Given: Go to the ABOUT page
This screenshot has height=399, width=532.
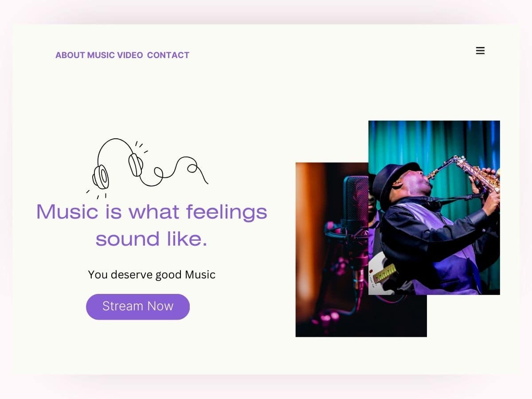Looking at the screenshot, I should pyautogui.click(x=70, y=55).
